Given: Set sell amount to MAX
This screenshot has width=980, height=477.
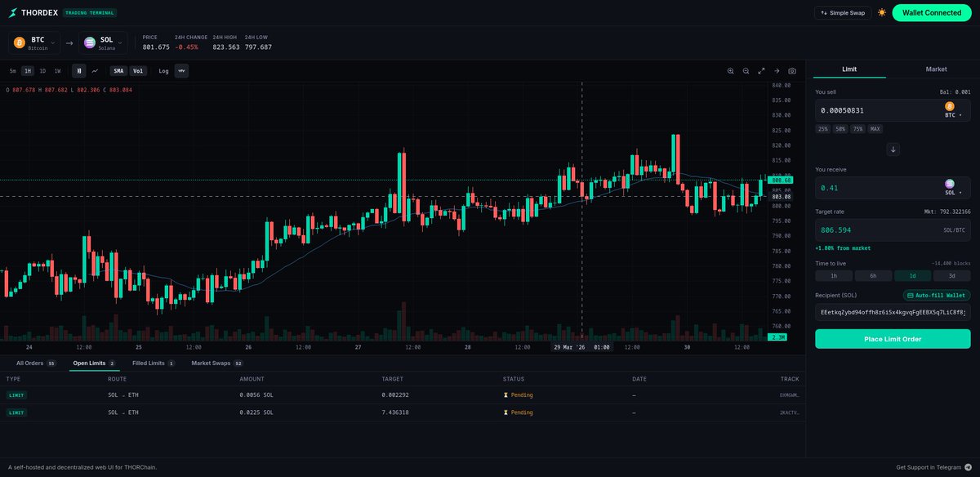Looking at the screenshot, I should click(x=875, y=129).
